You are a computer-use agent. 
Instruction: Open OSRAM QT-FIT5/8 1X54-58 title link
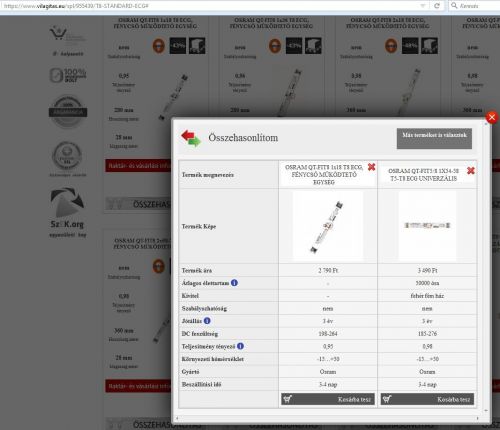(x=423, y=175)
